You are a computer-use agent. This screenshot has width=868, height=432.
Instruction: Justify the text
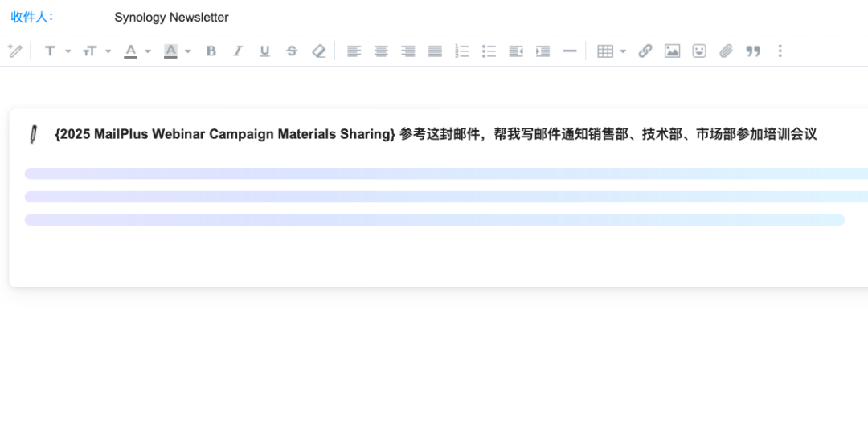click(435, 51)
